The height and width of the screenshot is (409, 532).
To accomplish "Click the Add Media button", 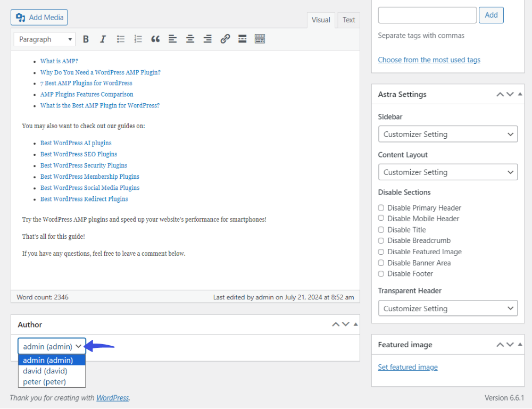I will (39, 18).
